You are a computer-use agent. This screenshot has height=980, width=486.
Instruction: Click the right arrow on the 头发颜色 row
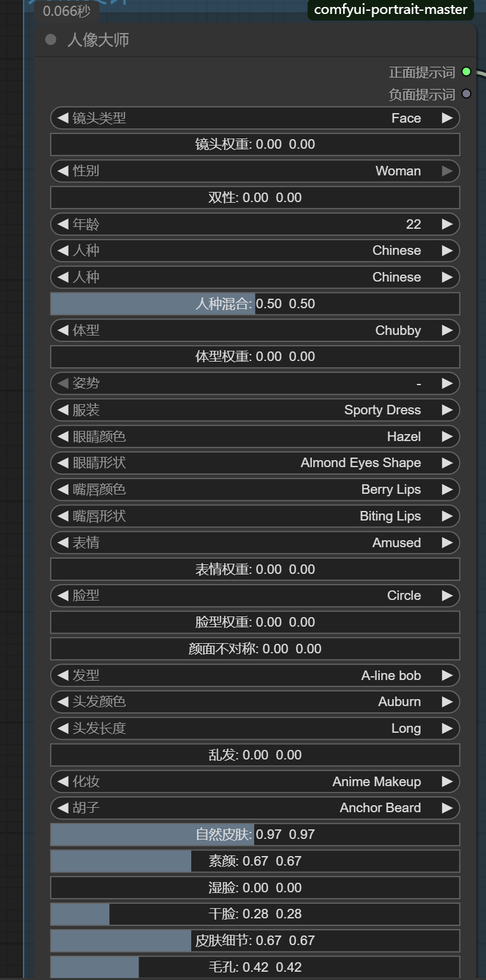447,702
